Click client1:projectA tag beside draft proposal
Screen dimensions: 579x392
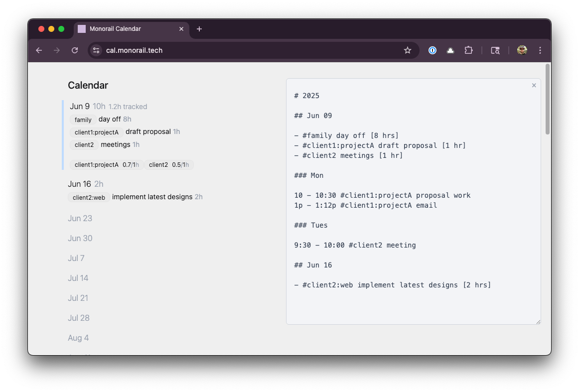pyautogui.click(x=97, y=132)
